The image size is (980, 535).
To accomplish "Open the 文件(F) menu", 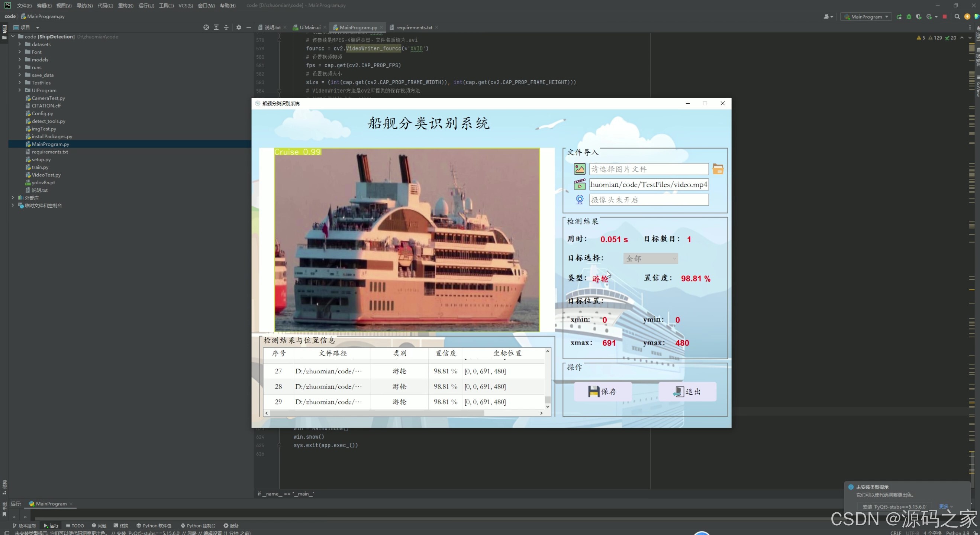I will [24, 5].
